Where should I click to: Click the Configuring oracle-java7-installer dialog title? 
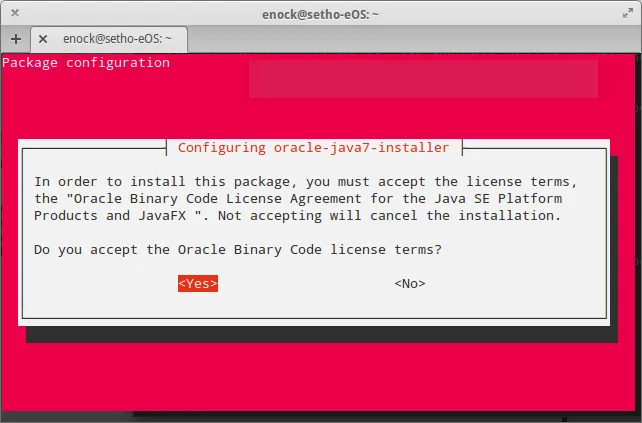coord(313,147)
